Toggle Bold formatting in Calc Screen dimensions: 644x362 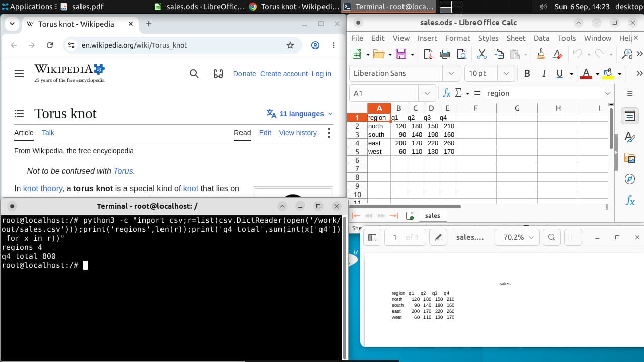click(x=527, y=74)
